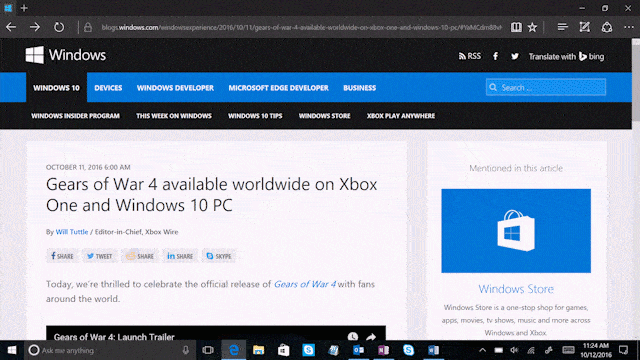The height and width of the screenshot is (360, 640).
Task: Follow the Gears of War 4 link
Action: point(305,284)
